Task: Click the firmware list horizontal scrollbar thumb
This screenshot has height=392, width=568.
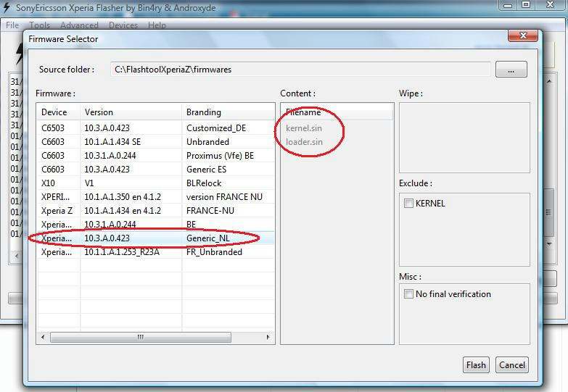Action: click(141, 338)
